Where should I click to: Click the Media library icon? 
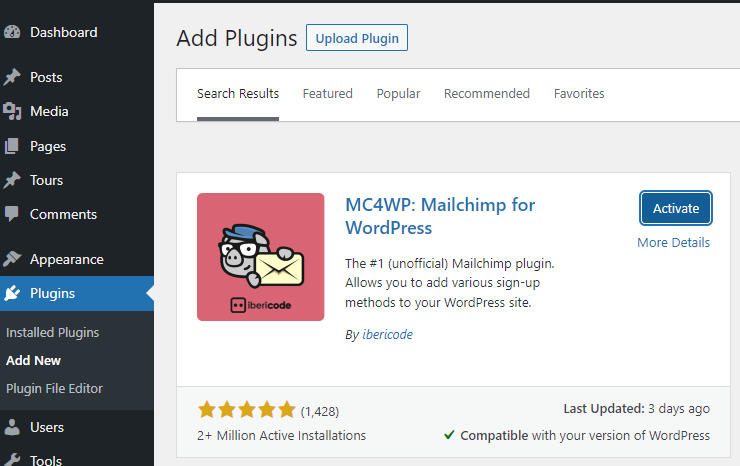(12, 111)
